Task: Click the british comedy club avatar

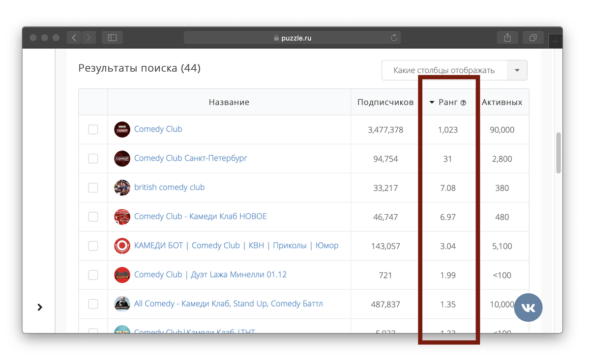Action: [x=122, y=188]
